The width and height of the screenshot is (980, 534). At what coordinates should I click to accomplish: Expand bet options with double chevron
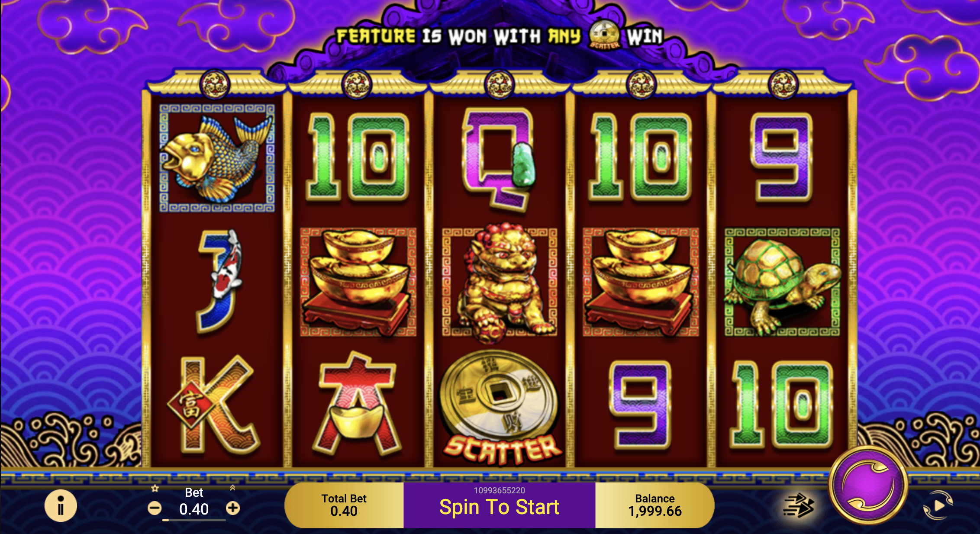click(232, 488)
